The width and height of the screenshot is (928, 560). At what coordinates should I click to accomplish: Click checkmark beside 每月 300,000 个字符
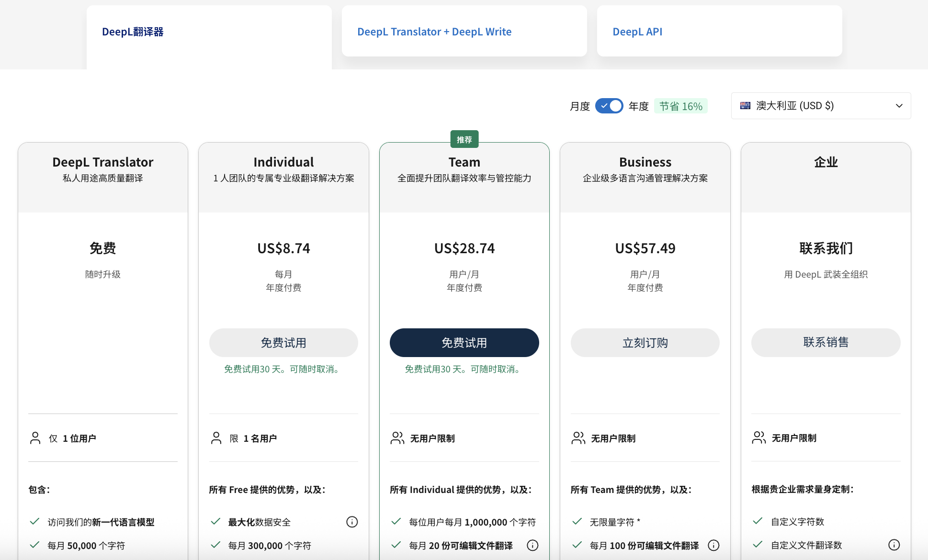point(215,545)
